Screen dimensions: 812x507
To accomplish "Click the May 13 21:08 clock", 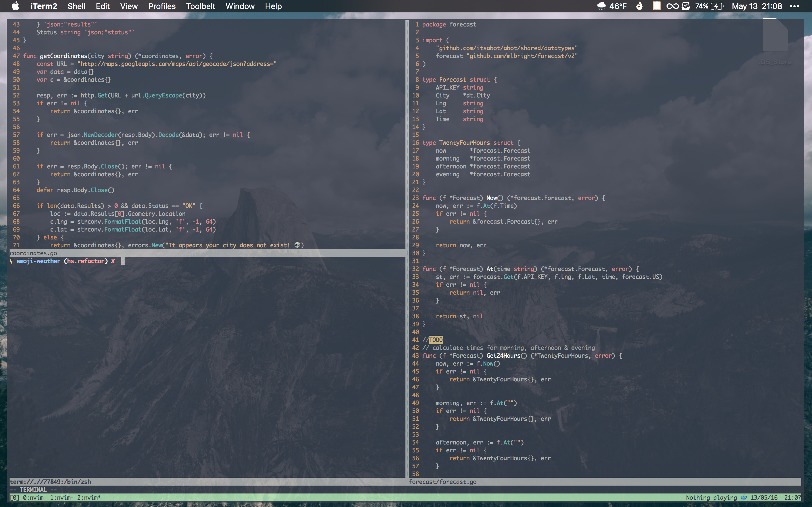I will click(757, 6).
